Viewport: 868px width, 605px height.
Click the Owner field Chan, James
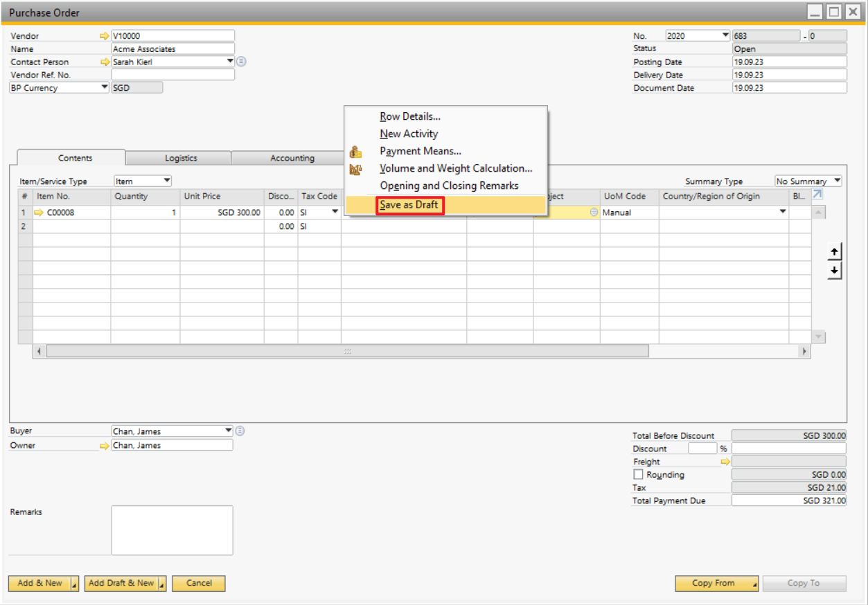pos(172,445)
